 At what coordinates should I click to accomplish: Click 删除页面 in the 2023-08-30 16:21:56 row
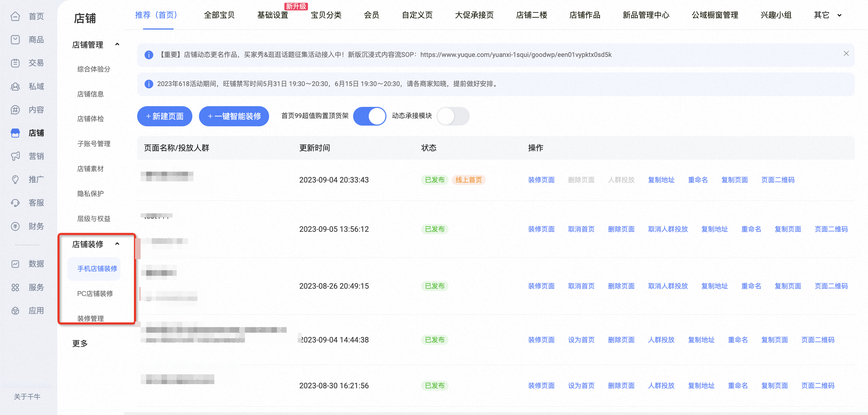pyautogui.click(x=621, y=386)
